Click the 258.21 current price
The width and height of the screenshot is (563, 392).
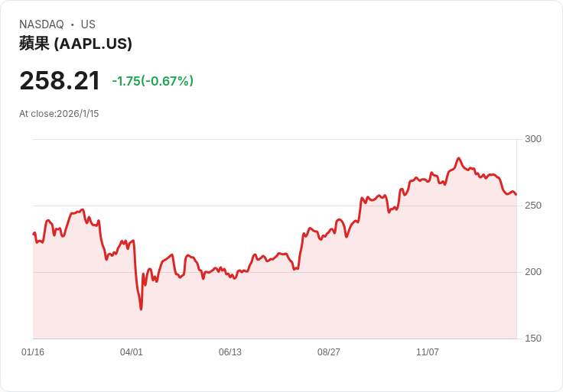pyautogui.click(x=60, y=81)
